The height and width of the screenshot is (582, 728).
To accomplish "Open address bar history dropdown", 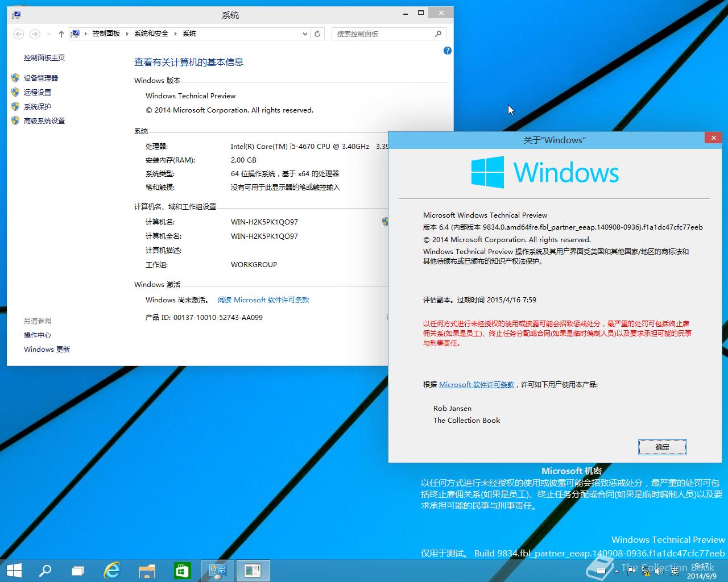I will pos(305,34).
